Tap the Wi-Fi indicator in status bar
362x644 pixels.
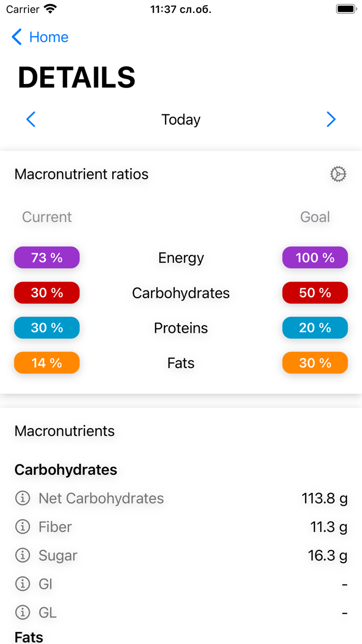pos(49,8)
